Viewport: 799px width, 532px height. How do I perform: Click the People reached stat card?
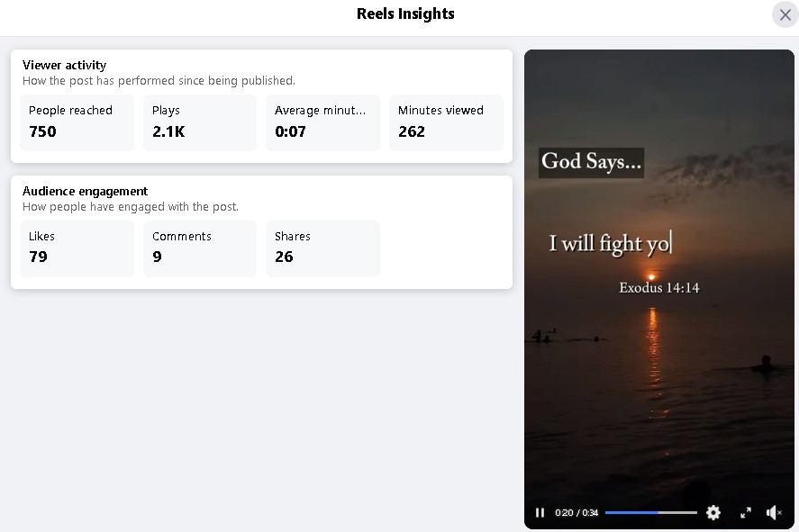[77, 122]
